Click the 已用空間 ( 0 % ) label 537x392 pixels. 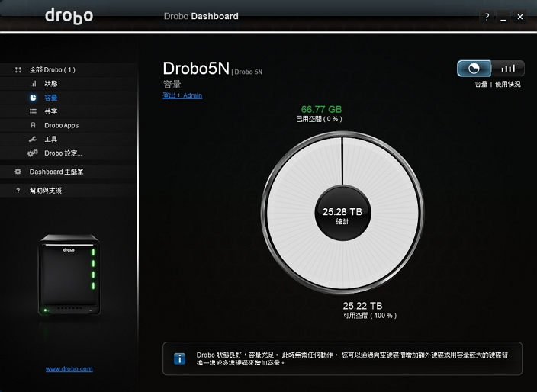click(319, 119)
